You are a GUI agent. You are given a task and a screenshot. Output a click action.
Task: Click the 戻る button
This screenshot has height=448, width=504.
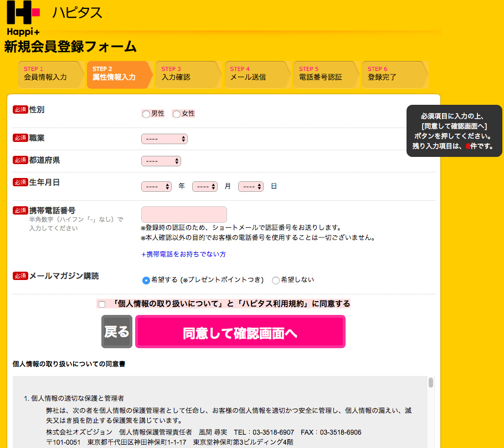(x=117, y=332)
